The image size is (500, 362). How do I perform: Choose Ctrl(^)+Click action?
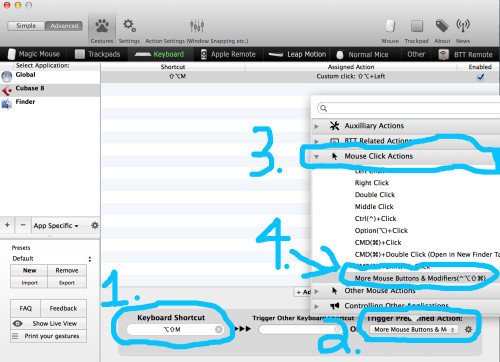(x=375, y=219)
